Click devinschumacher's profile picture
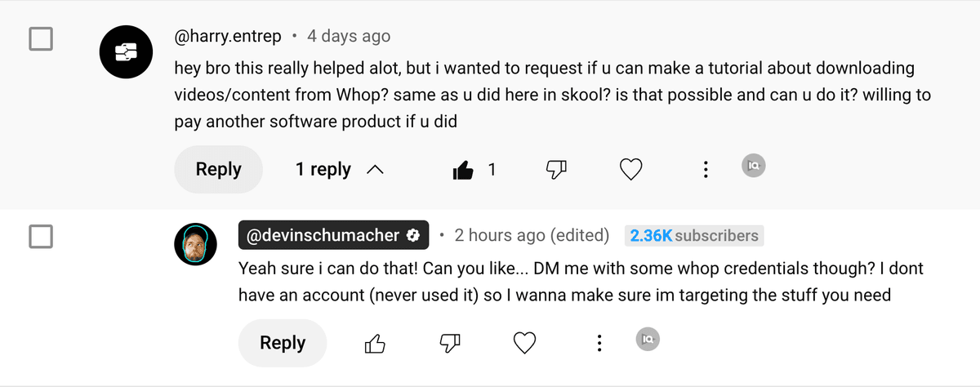 click(196, 243)
